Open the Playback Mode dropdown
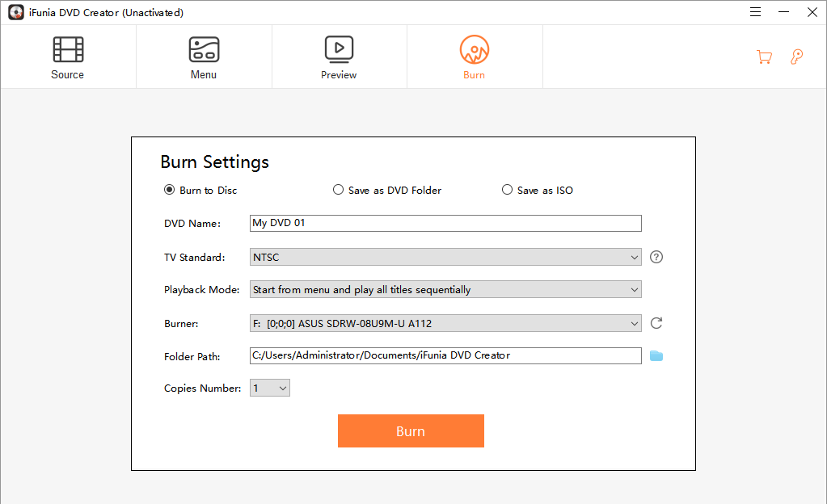Viewport: 827px width, 504px height. click(445, 289)
